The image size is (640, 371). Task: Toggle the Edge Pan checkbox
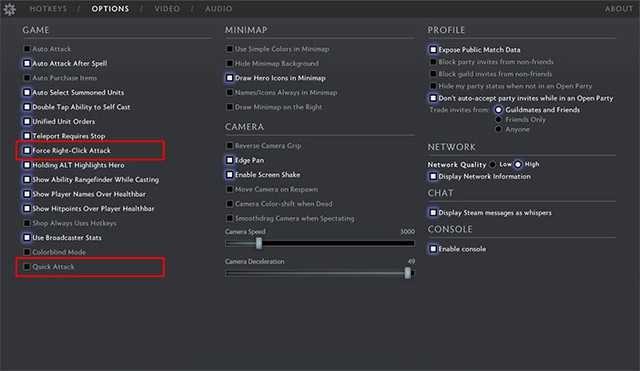tap(229, 160)
